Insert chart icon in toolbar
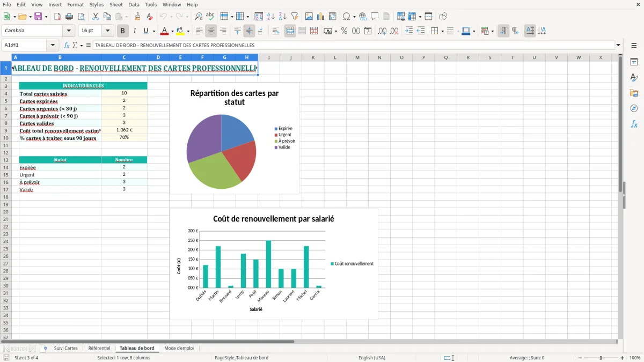 (x=321, y=17)
